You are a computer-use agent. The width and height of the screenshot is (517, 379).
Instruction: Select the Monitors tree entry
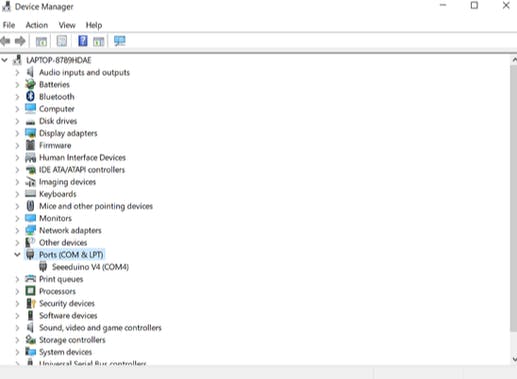55,218
